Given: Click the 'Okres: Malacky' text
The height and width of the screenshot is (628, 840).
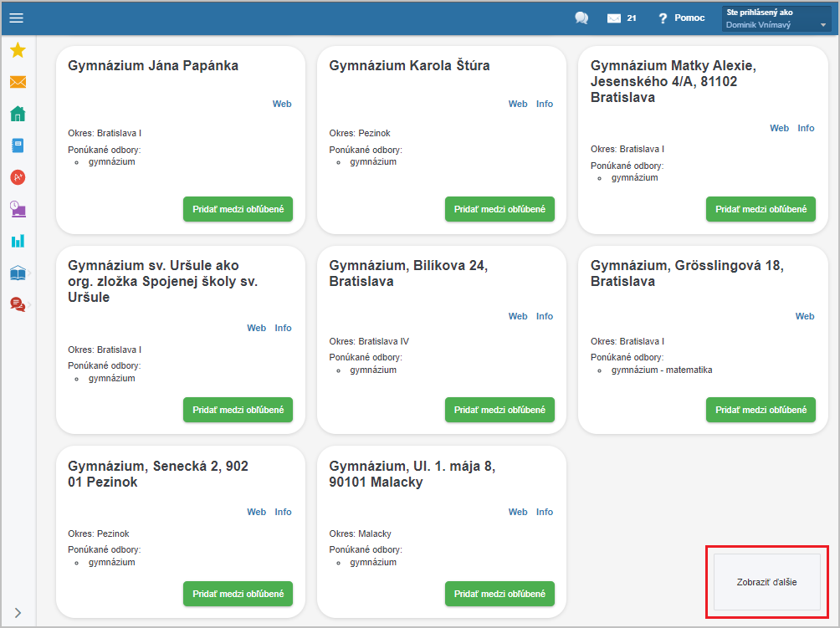Looking at the screenshot, I should (360, 534).
